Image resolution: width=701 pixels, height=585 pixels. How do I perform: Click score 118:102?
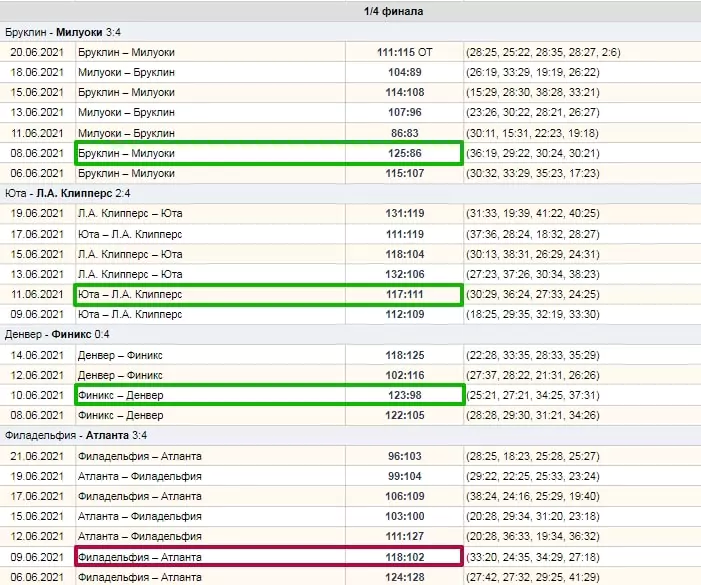pos(405,557)
